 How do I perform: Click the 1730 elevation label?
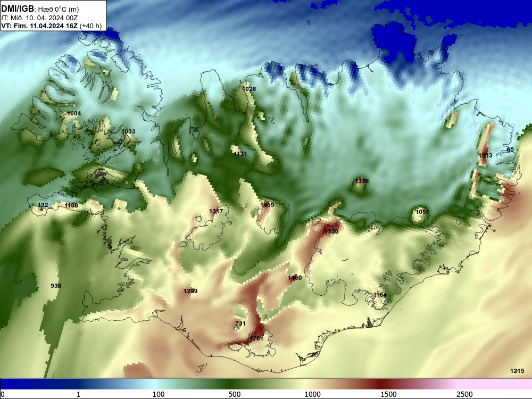(331, 231)
